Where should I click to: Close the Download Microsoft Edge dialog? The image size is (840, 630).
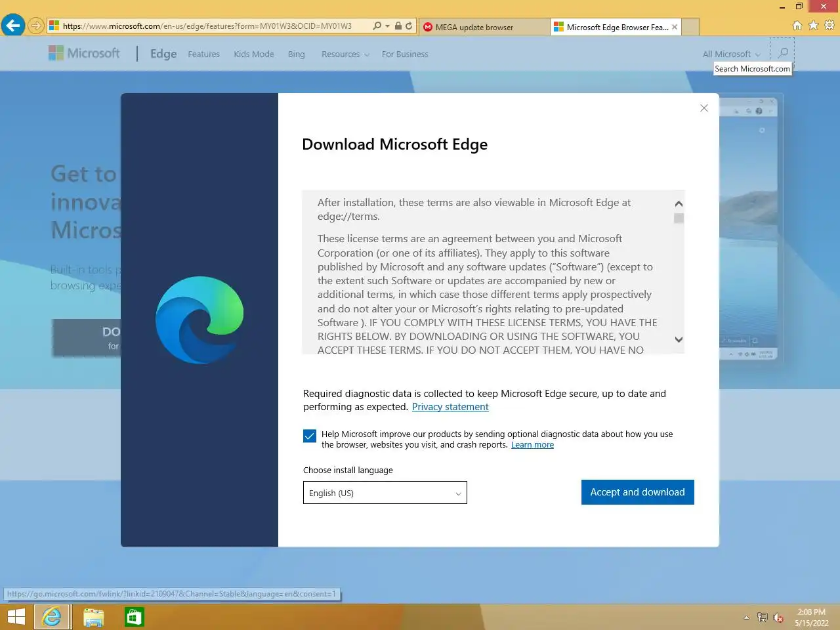click(704, 108)
